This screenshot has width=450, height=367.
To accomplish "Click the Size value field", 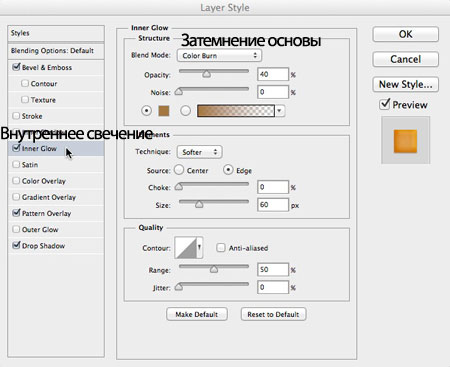I will pyautogui.click(x=273, y=204).
